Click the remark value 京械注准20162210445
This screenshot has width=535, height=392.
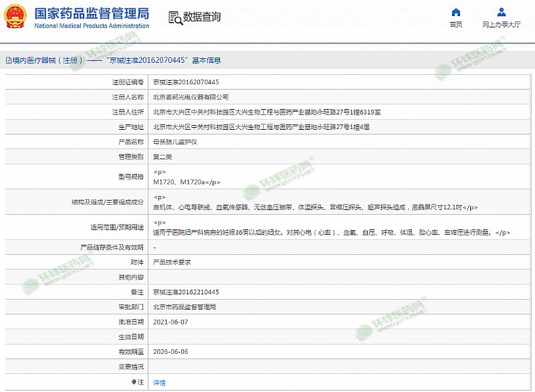[186, 292]
